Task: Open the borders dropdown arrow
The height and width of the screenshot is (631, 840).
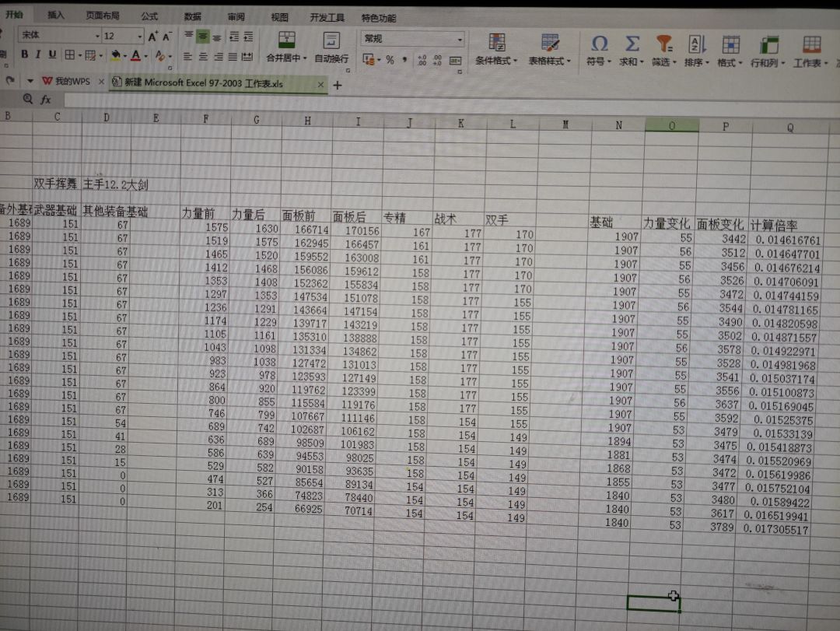Action: click(x=79, y=55)
